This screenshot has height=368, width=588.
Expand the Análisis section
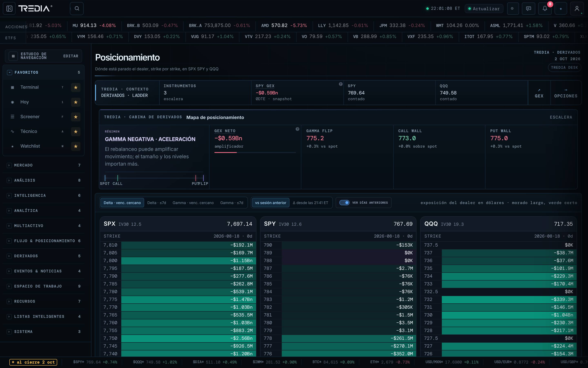pos(9,180)
